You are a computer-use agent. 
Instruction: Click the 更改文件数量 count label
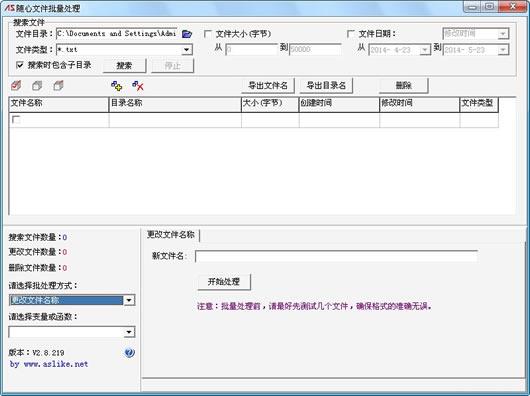coord(38,252)
